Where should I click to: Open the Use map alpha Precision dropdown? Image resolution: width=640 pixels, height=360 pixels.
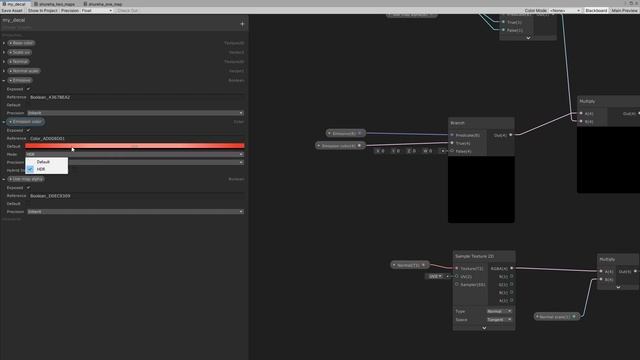[136, 212]
